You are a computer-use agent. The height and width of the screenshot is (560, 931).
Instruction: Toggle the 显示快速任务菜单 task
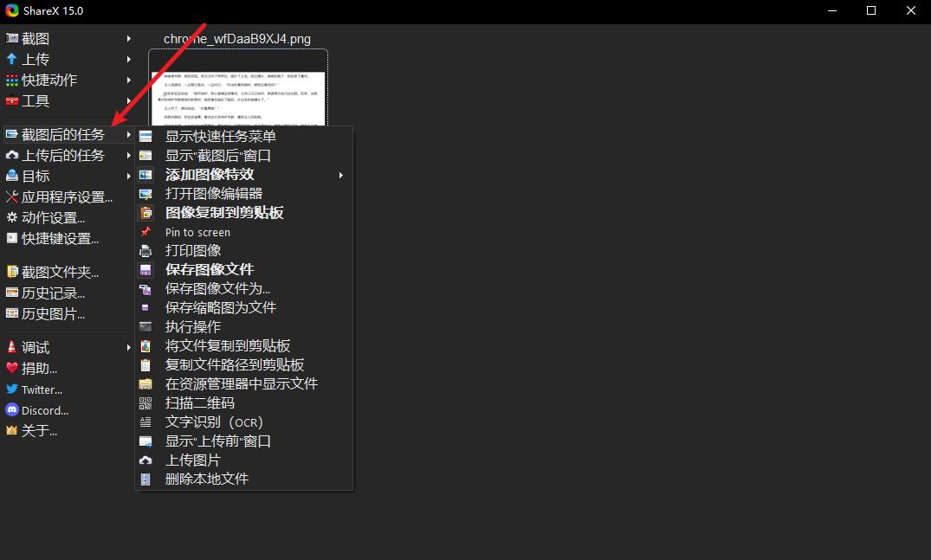[x=244, y=137]
